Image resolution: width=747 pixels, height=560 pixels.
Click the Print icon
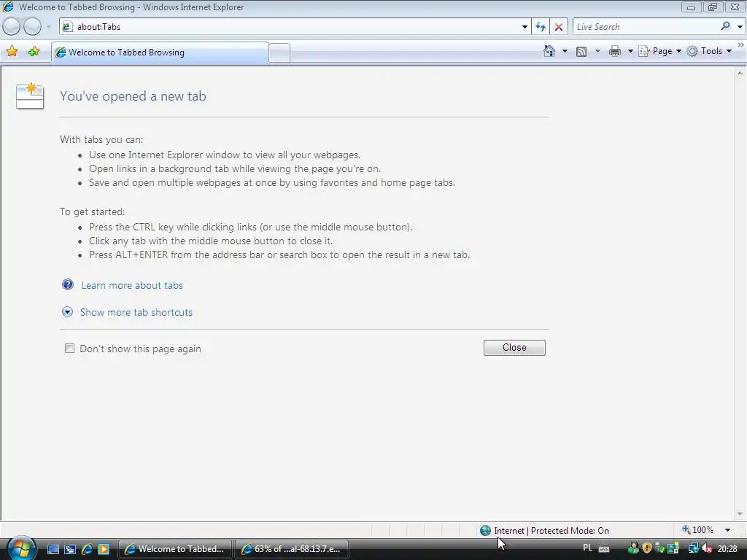click(614, 52)
